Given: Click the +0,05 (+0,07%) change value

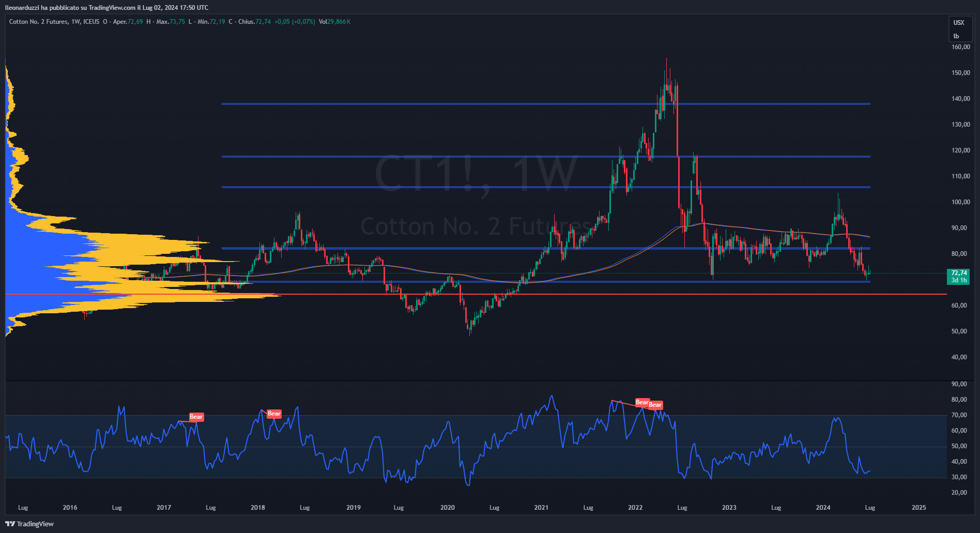Looking at the screenshot, I should point(295,22).
